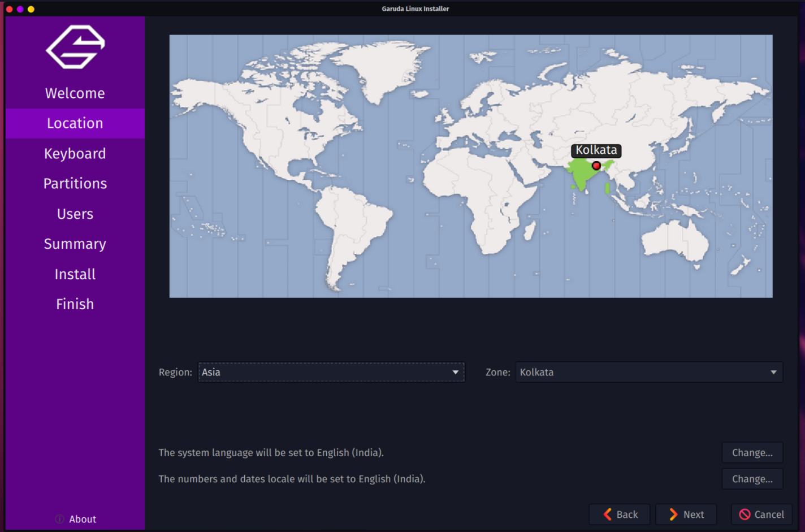This screenshot has height=532, width=805.
Task: Click the Kolkata tooltip label
Action: pyautogui.click(x=596, y=150)
